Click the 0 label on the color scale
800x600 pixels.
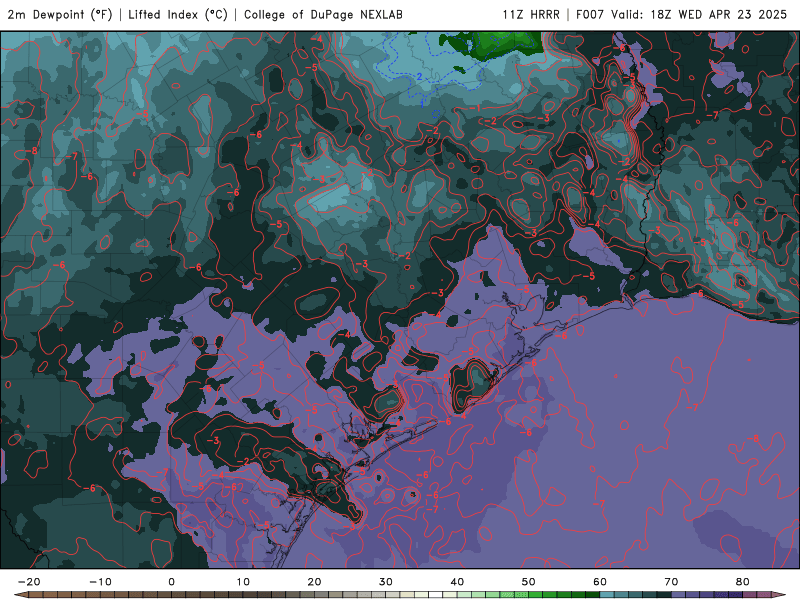(171, 582)
